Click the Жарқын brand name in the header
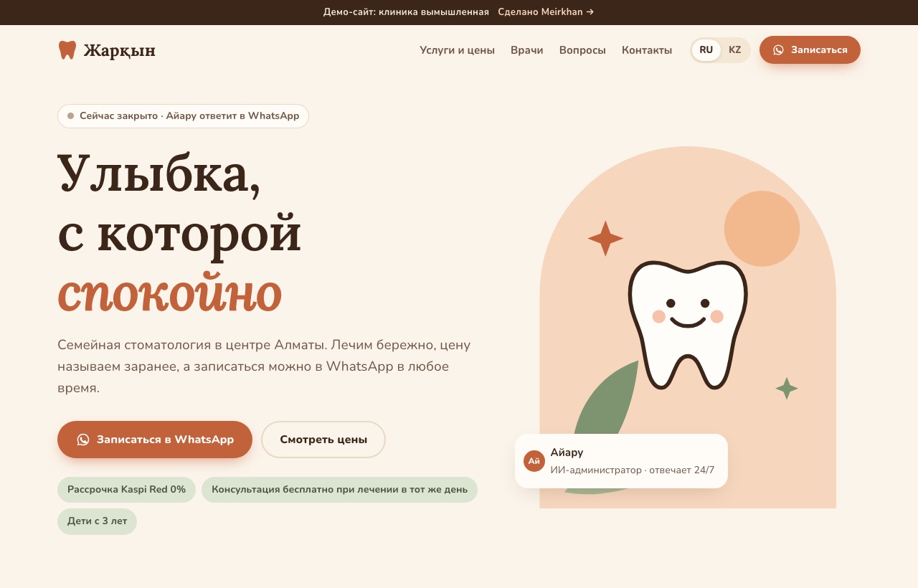 pos(119,50)
